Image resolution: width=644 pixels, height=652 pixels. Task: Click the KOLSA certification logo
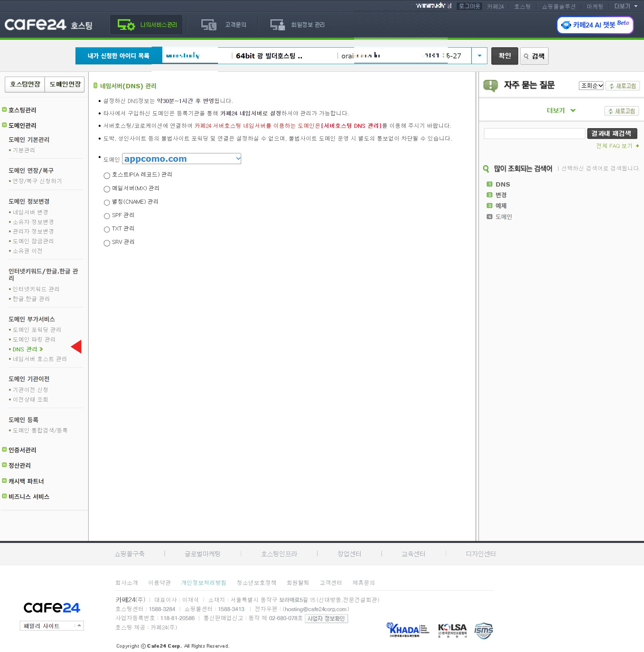452,630
